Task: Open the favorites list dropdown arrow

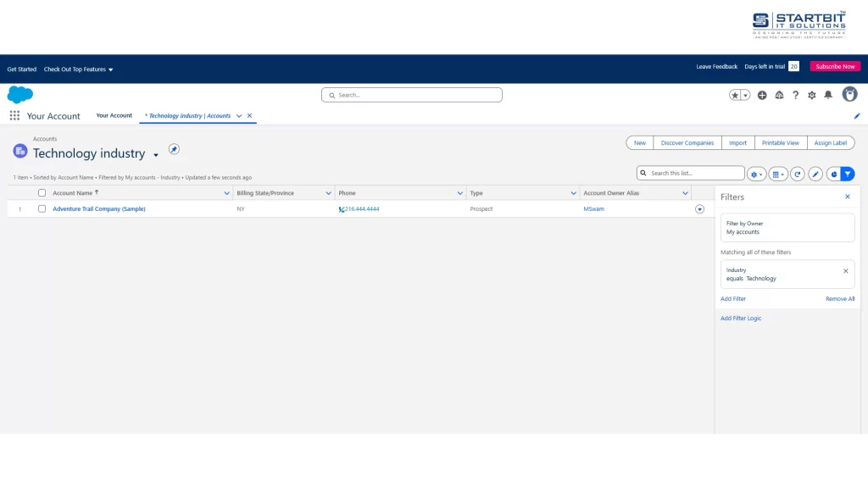Action: (745, 95)
